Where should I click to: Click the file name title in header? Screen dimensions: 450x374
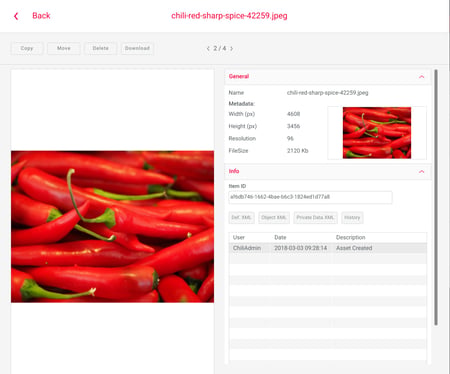[x=229, y=16]
